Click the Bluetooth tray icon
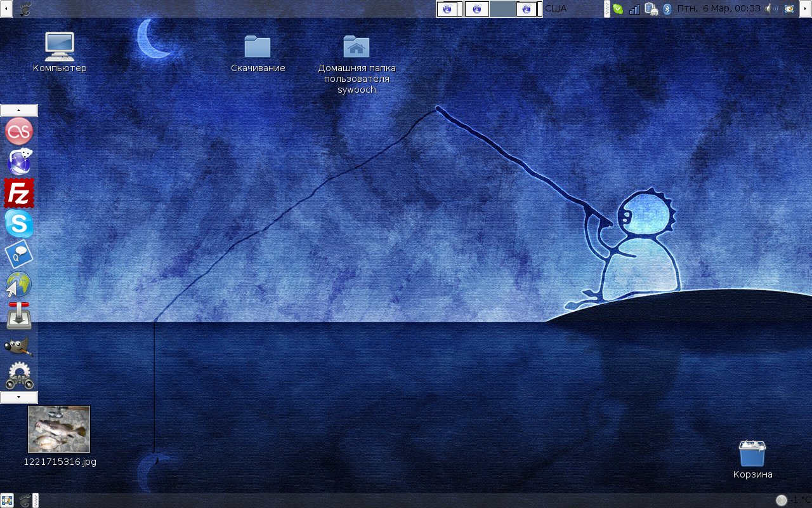Image resolution: width=812 pixels, height=508 pixels. [667, 9]
